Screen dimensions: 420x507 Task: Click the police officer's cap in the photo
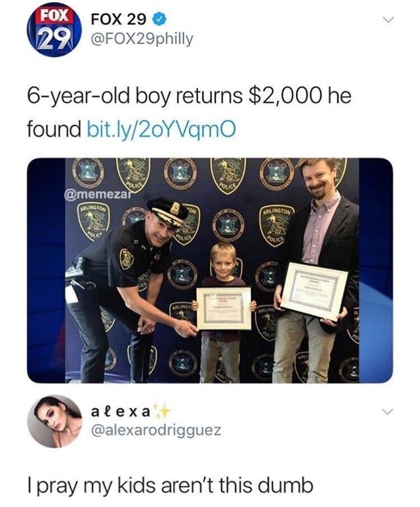click(168, 212)
